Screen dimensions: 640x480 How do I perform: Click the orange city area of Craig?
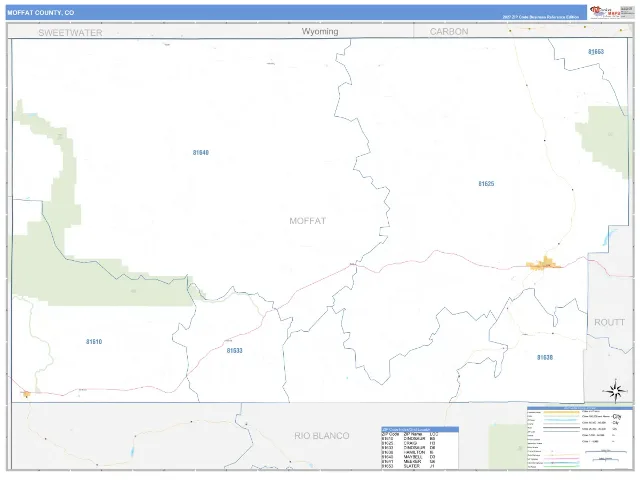pos(544,264)
